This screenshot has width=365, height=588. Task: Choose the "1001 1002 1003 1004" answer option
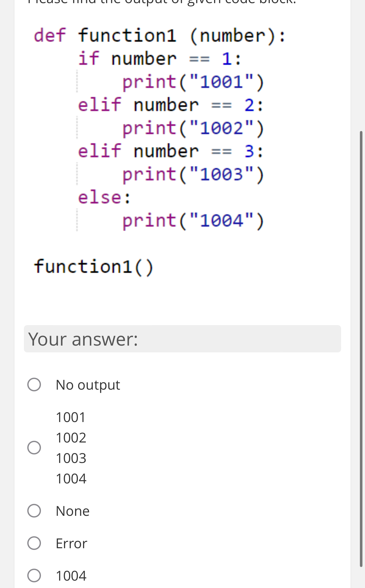point(34,447)
